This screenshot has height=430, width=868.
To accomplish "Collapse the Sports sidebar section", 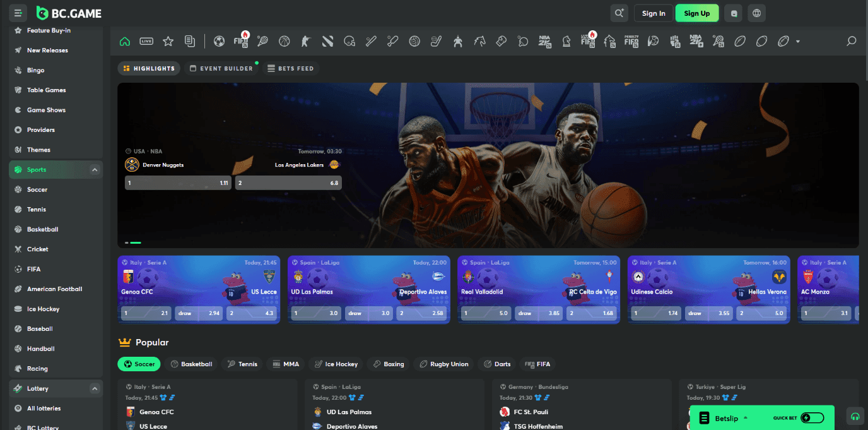I will click(95, 169).
